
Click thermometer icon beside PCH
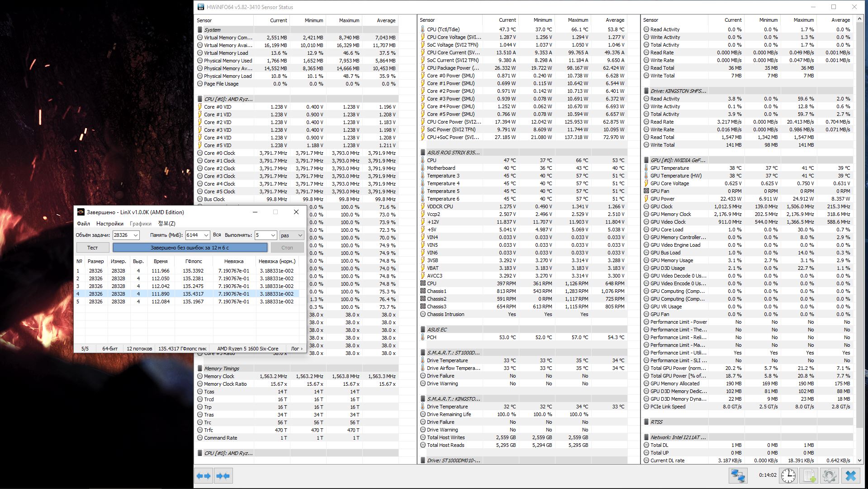[423, 337]
